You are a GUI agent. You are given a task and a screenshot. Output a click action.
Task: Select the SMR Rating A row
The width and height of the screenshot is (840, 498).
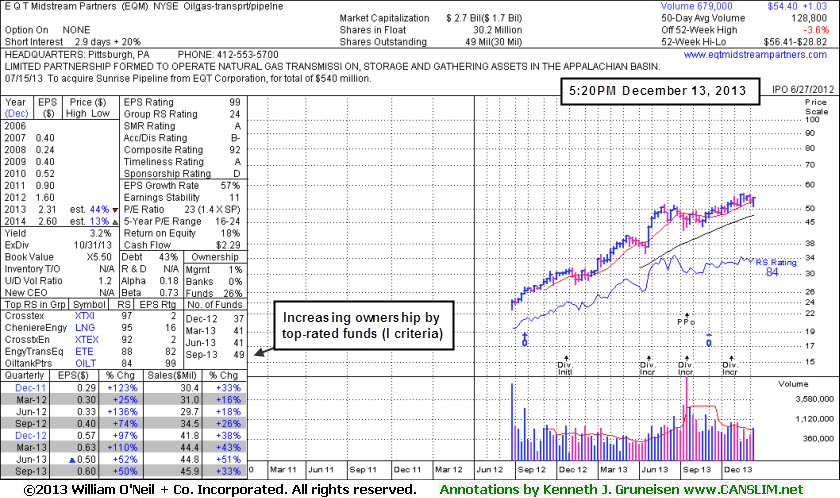(x=183, y=126)
